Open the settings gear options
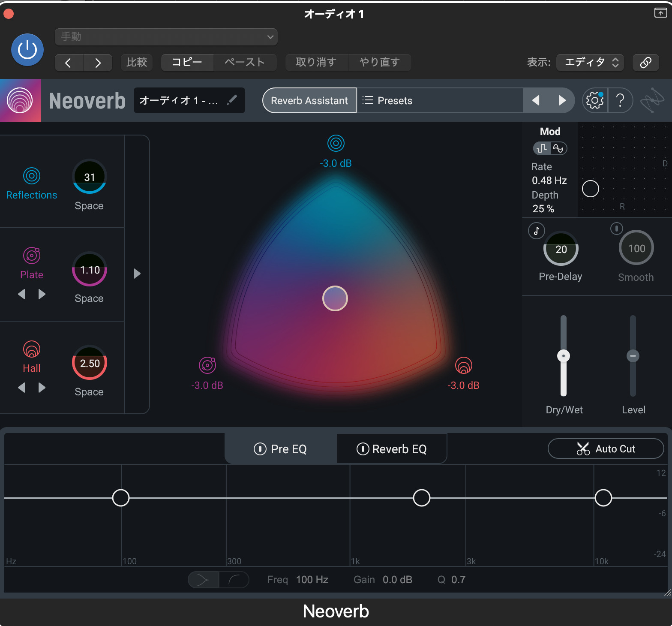672x626 pixels. click(595, 100)
